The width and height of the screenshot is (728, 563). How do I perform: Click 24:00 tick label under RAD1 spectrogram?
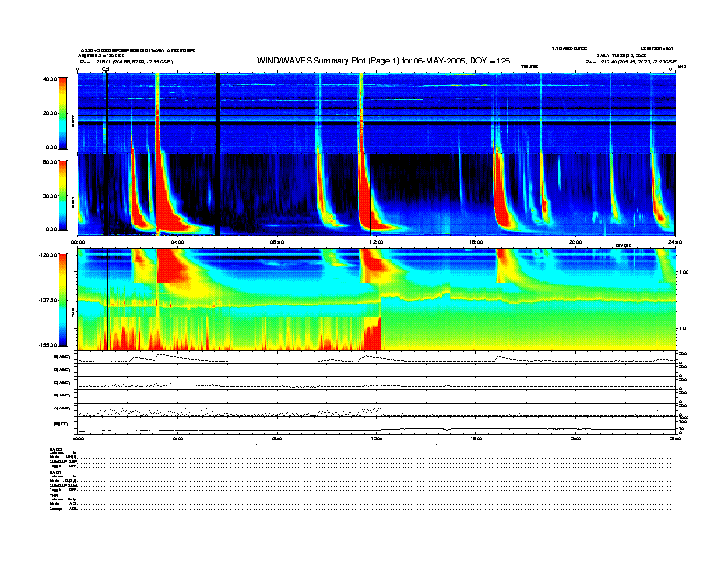[675, 242]
